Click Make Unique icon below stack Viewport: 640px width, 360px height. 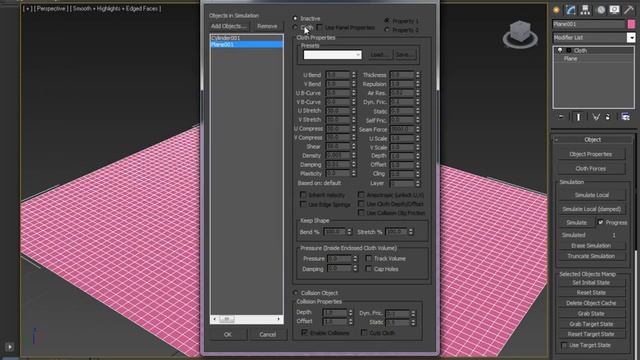click(x=596, y=117)
